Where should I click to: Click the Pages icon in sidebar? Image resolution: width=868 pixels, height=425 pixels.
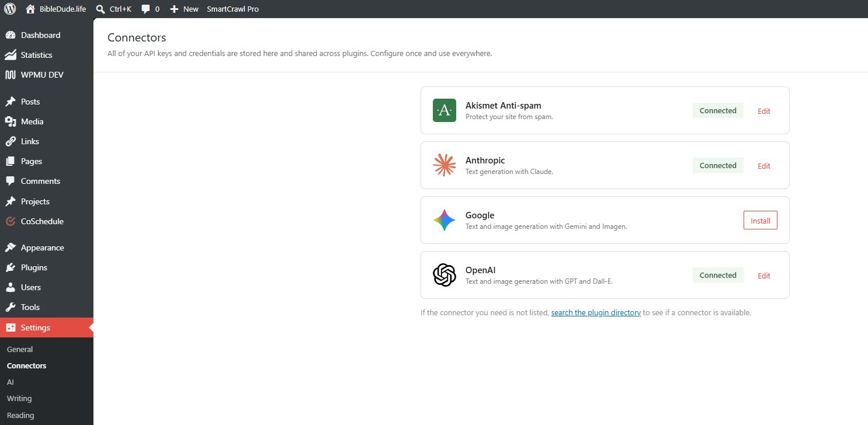pos(11,161)
